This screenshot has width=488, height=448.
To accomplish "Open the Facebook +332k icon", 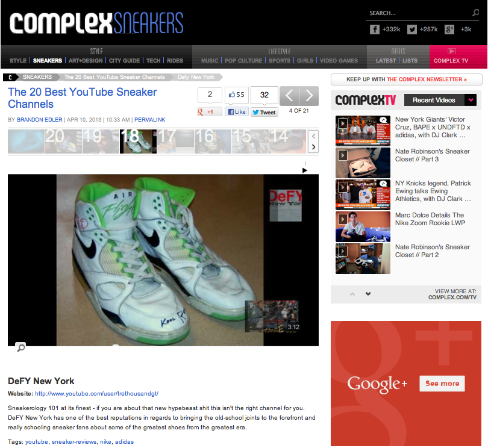I will coord(374,30).
